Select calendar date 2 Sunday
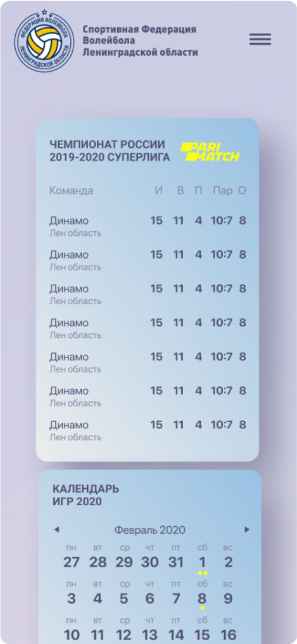The height and width of the screenshot is (644, 297). click(x=228, y=562)
